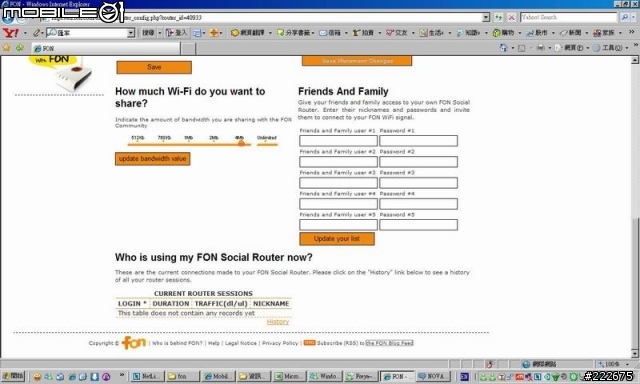
Task: Expand the Y! logo dropdown arrow
Action: pyautogui.click(x=25, y=33)
